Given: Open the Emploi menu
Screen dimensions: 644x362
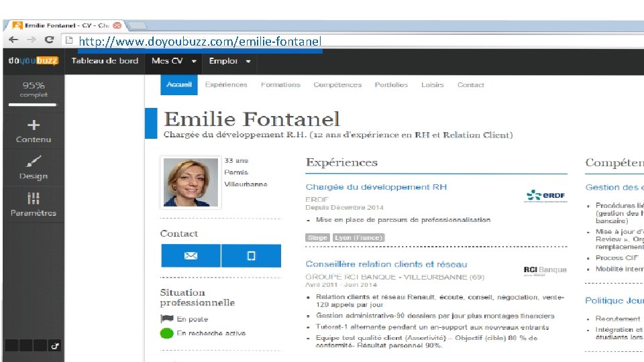Looking at the screenshot, I should tap(223, 61).
